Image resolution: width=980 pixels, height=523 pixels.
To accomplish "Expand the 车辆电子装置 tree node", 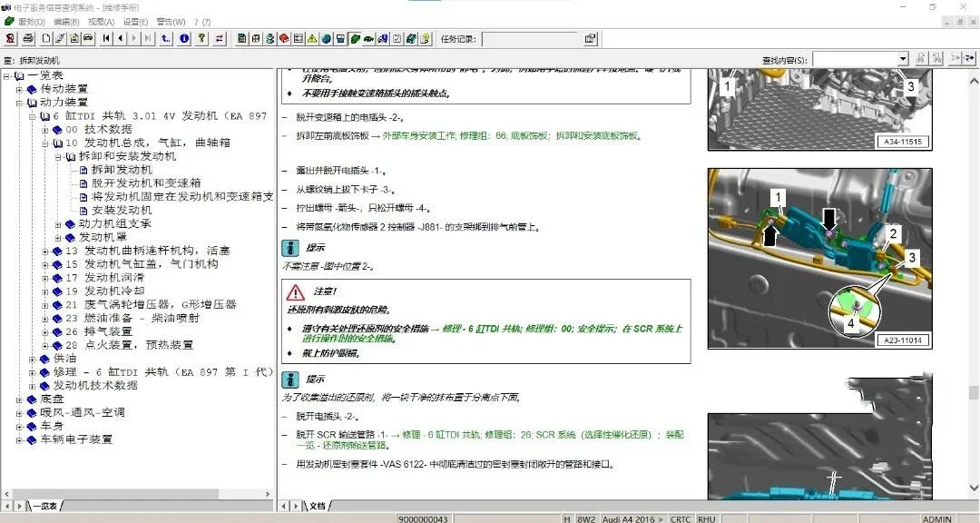I will click(x=19, y=439).
